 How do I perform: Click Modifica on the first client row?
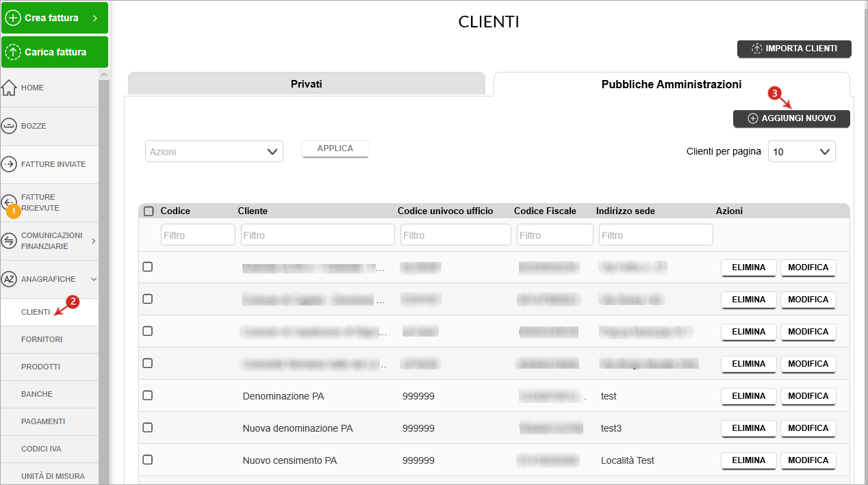tap(808, 267)
